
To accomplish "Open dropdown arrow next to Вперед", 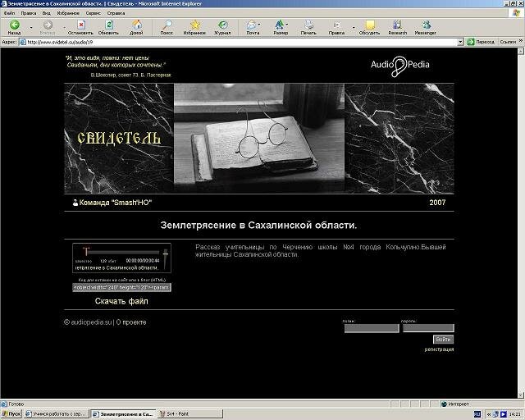I will [64, 27].
